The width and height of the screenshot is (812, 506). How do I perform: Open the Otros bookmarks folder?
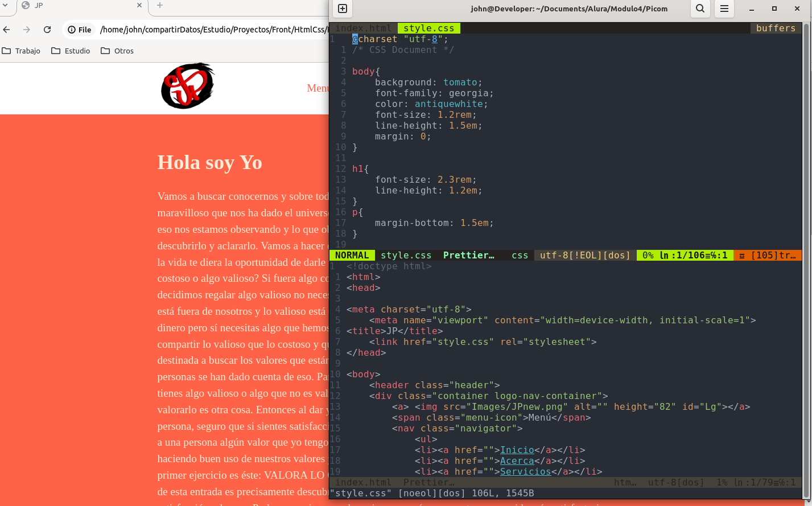pos(118,51)
